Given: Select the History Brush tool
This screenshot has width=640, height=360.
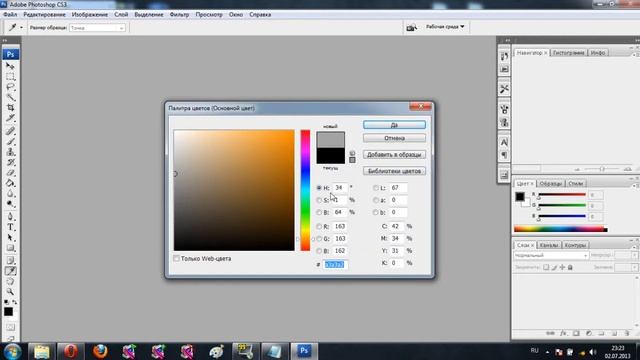Looking at the screenshot, I should click(10, 162).
